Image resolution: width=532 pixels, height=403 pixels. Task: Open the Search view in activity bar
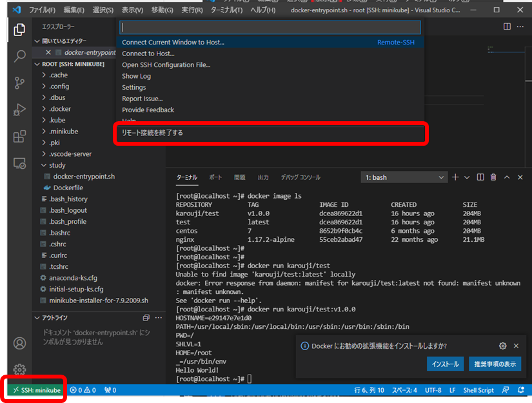[x=19, y=56]
